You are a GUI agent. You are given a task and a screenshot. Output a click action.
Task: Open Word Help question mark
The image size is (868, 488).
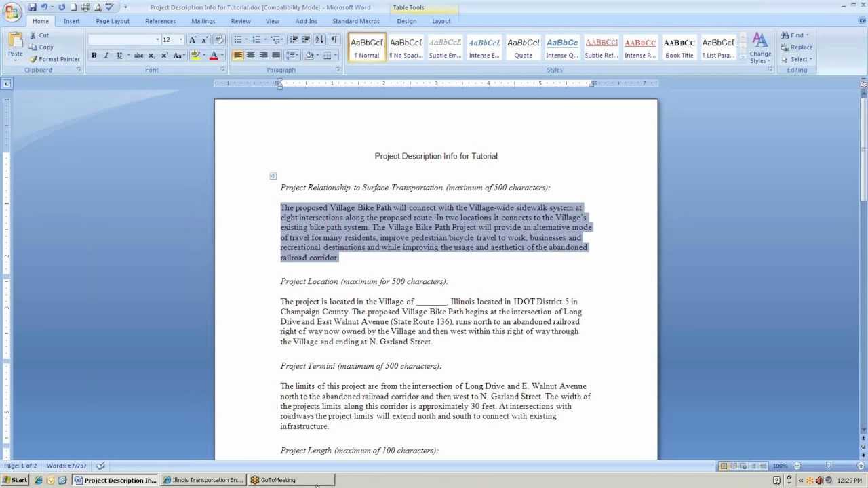pos(862,21)
